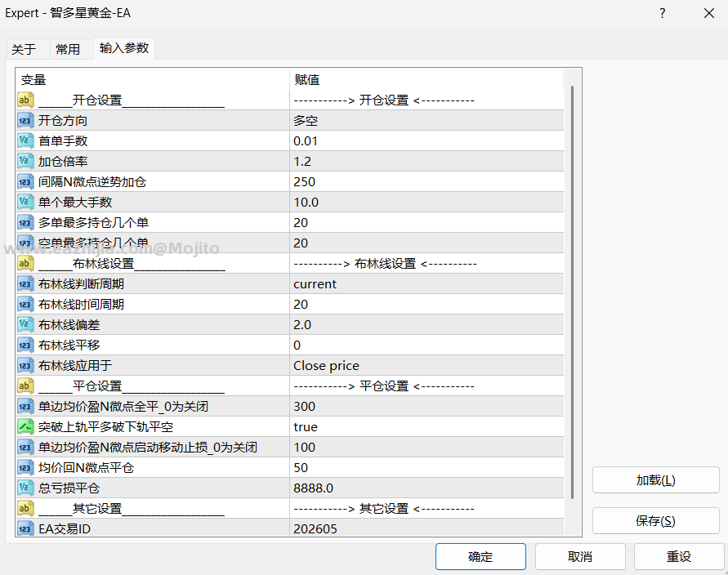The image size is (728, 575).
Task: Click the integer icon beside EA交易ID
Action: coord(25,528)
